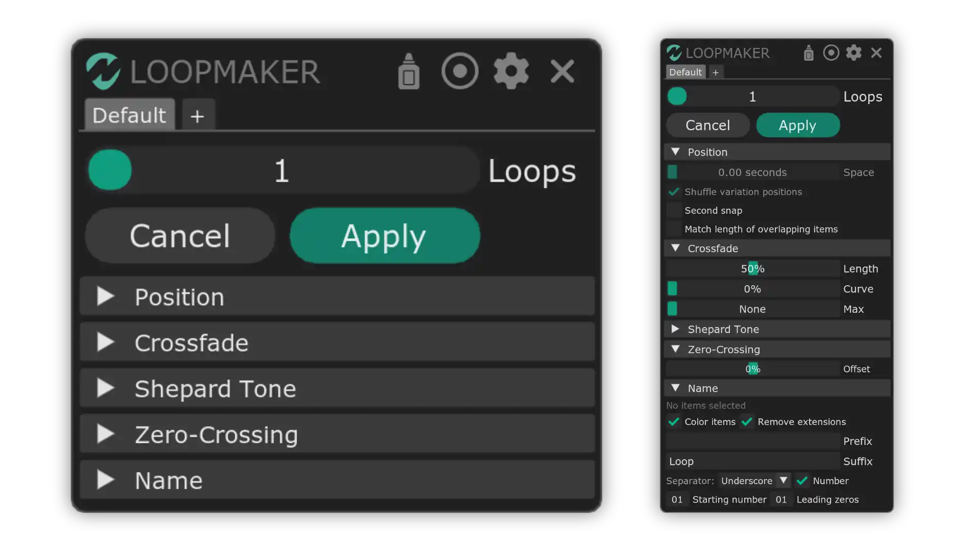The height and width of the screenshot is (551, 980).
Task: Click the glue bottle icon in the small panel
Action: (x=808, y=53)
